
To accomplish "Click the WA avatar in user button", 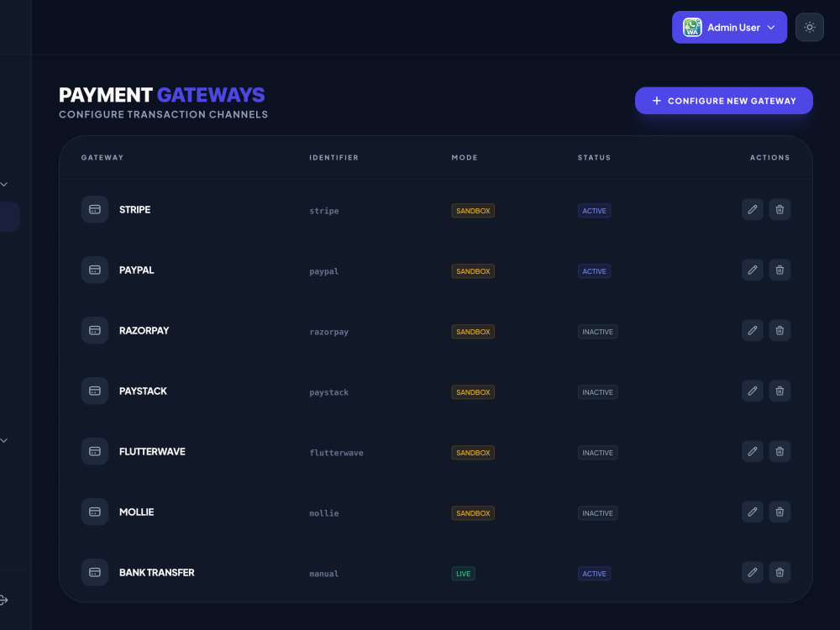I will (x=692, y=28).
